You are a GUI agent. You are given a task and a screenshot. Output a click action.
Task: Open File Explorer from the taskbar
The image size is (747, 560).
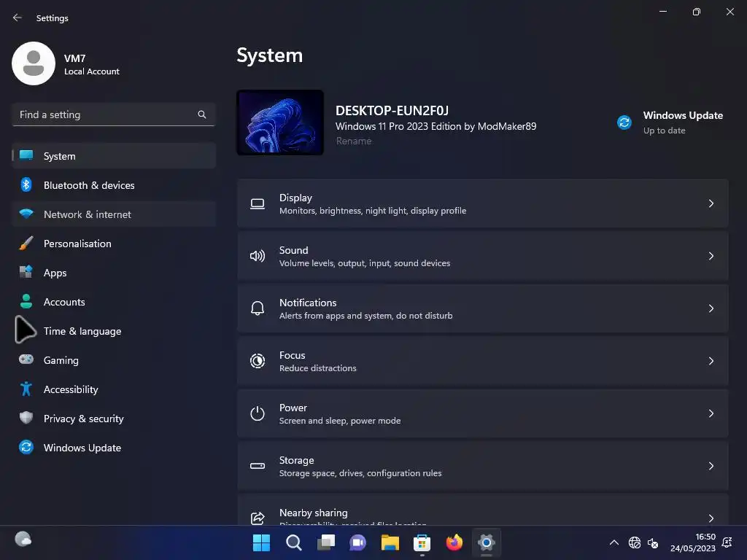click(x=390, y=542)
